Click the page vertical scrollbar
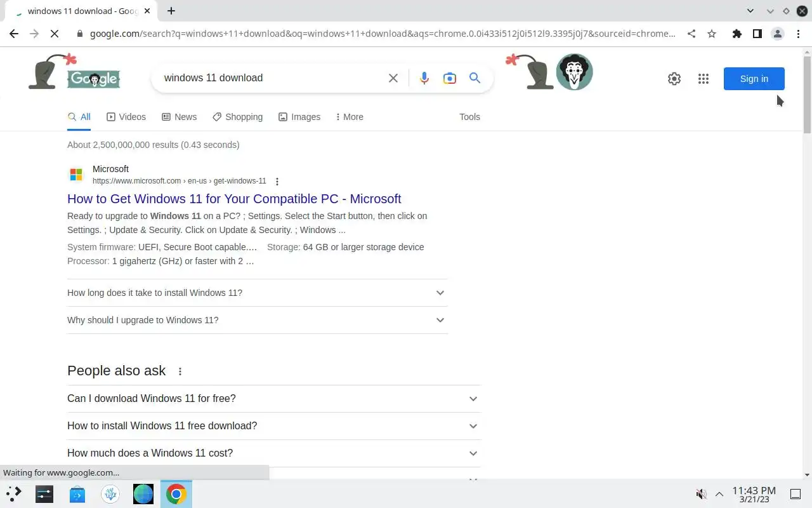The width and height of the screenshot is (812, 508). point(807,95)
